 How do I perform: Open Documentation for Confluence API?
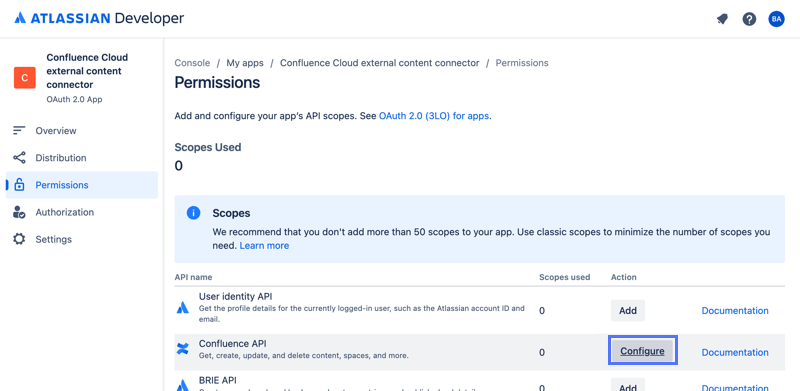pos(735,352)
